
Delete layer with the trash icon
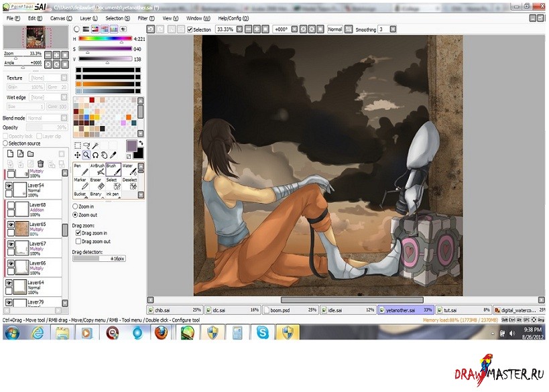[x=41, y=164]
